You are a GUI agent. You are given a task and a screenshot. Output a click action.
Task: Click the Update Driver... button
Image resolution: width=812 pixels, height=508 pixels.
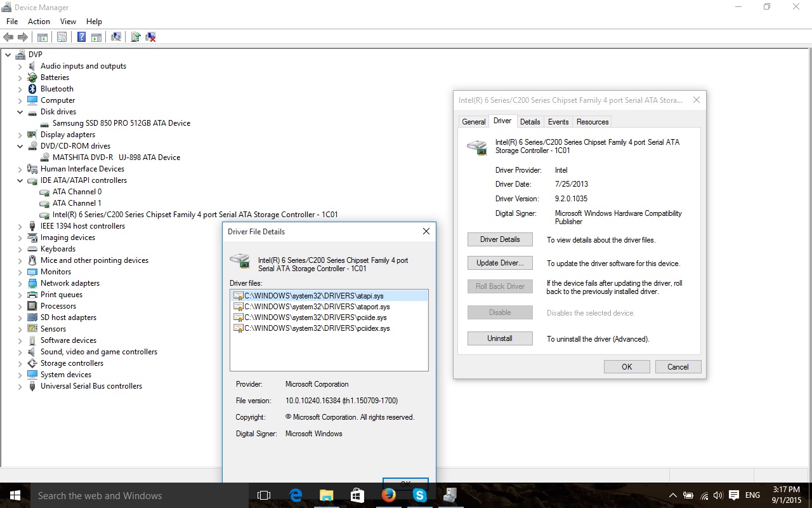pos(500,263)
